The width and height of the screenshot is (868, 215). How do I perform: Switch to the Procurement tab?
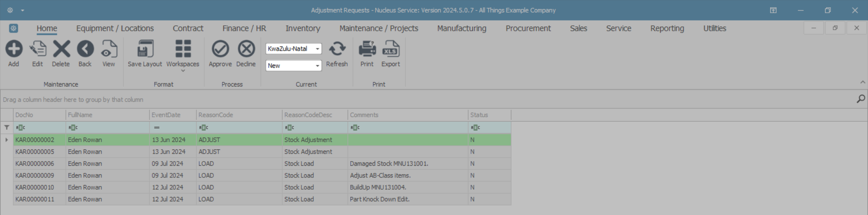[528, 29]
